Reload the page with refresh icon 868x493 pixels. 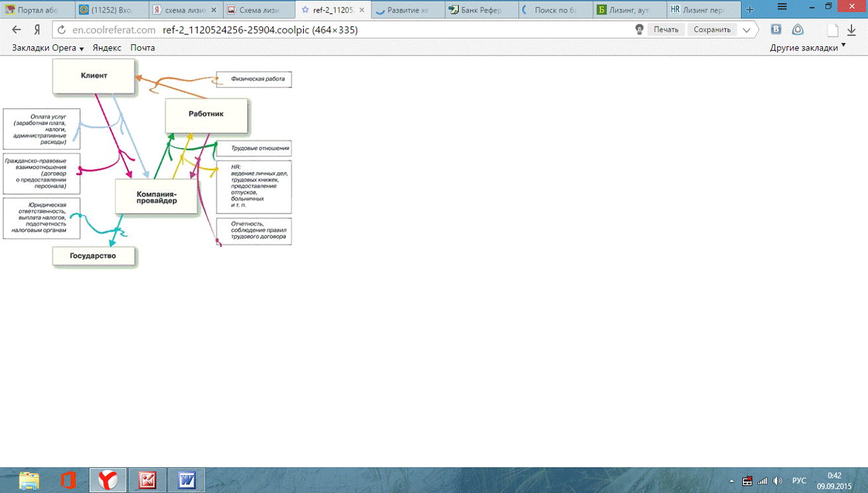(62, 30)
